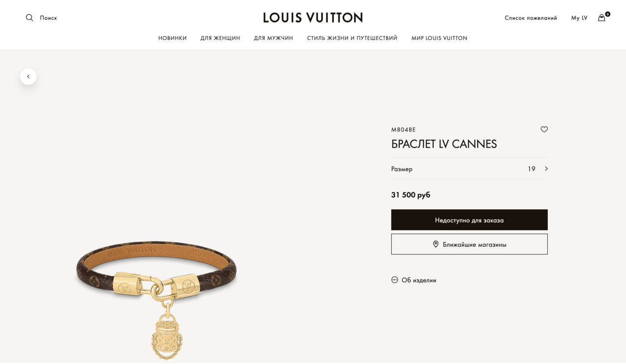626x364 pixels.
Task: Add bracelet to wishlist heart icon
Action: [x=544, y=129]
